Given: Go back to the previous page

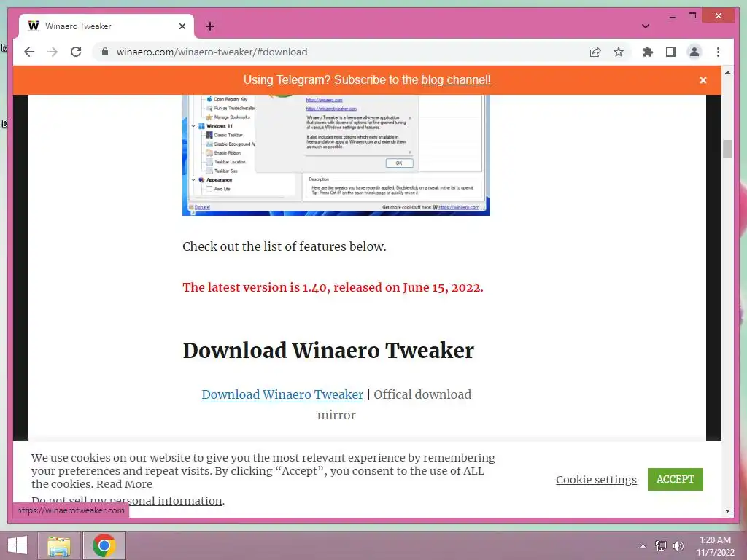Looking at the screenshot, I should [x=29, y=52].
